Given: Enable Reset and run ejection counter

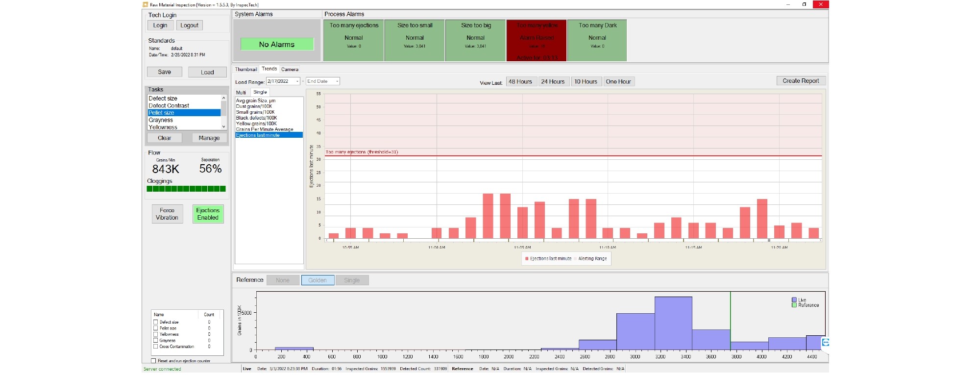Looking at the screenshot, I should pos(153,361).
